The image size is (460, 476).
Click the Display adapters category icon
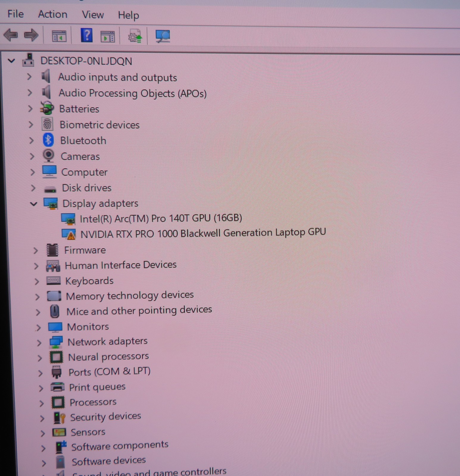[51, 203]
